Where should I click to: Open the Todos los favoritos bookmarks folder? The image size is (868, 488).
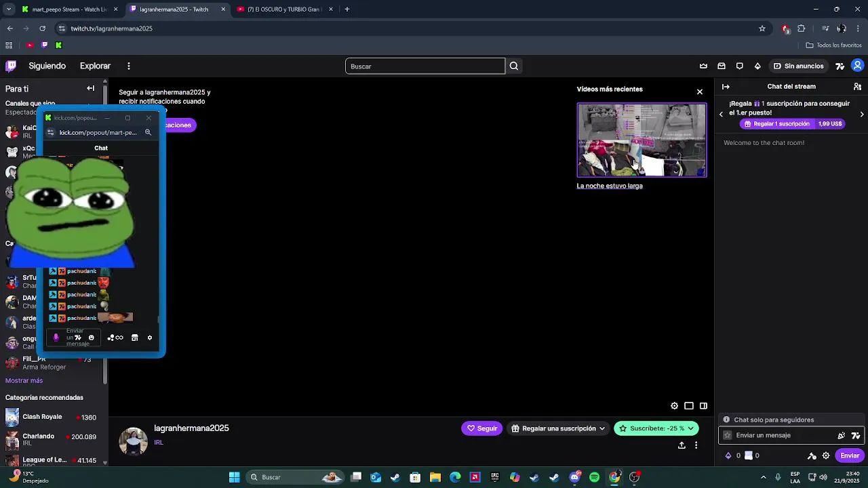coord(833,45)
